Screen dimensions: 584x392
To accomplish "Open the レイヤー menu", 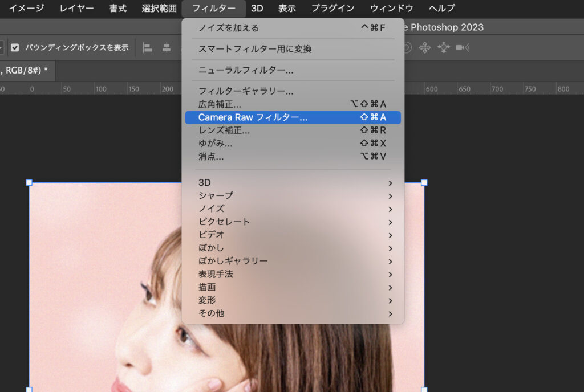I will click(76, 8).
